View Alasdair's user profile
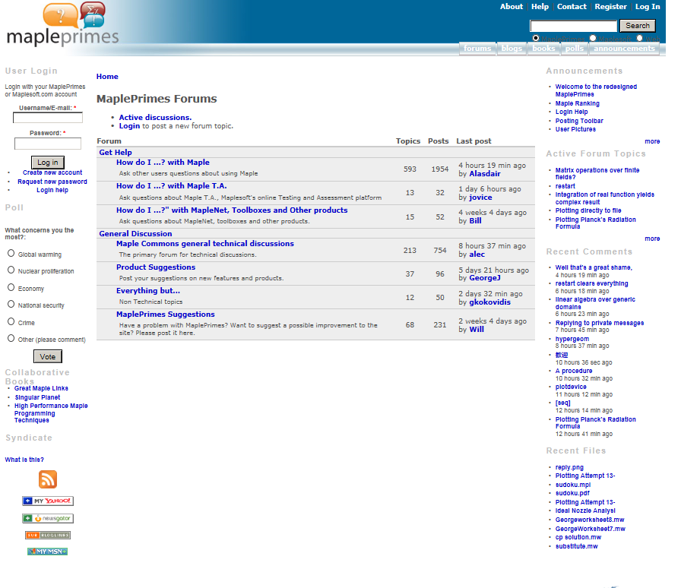 (485, 174)
